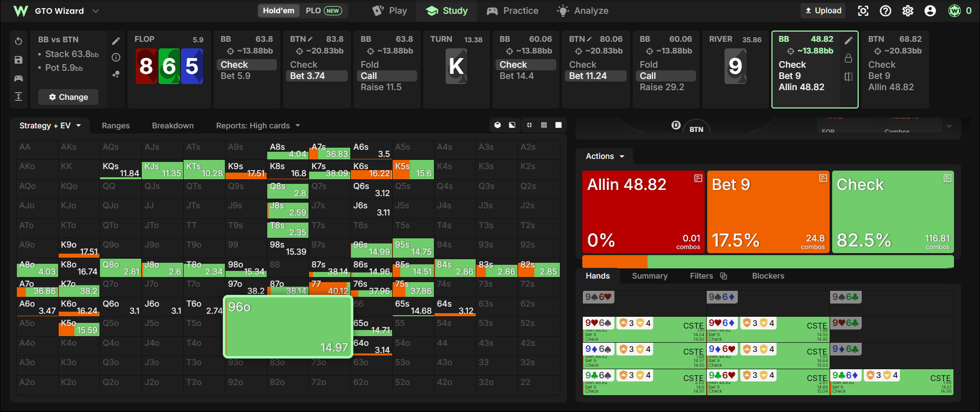Click the pencil icon on active BB card
The height and width of the screenshot is (412, 980).
click(848, 41)
